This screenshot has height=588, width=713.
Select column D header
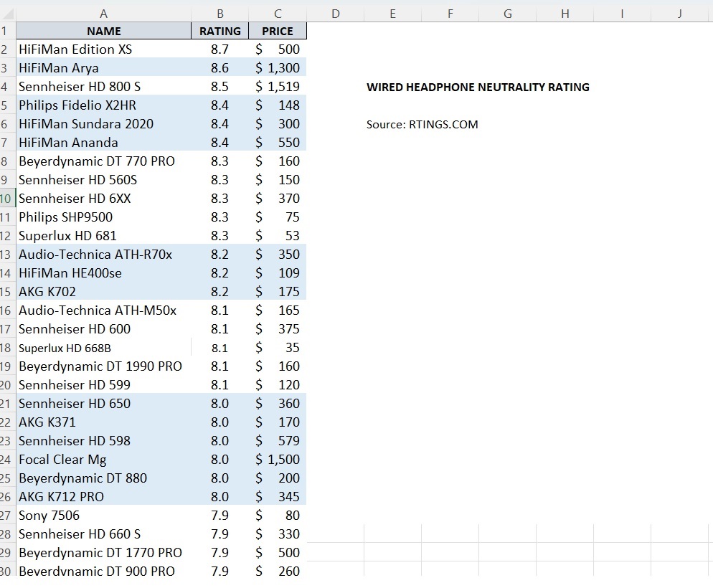336,14
